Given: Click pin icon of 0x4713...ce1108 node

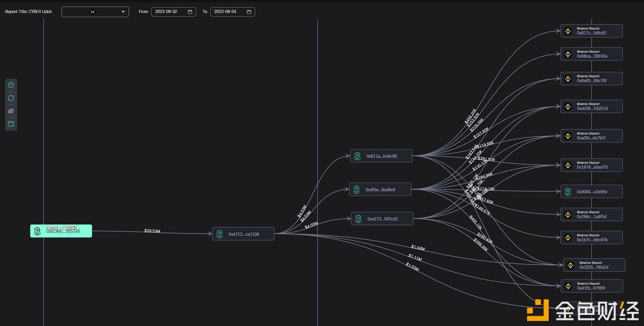Looking at the screenshot, I should [220, 234].
